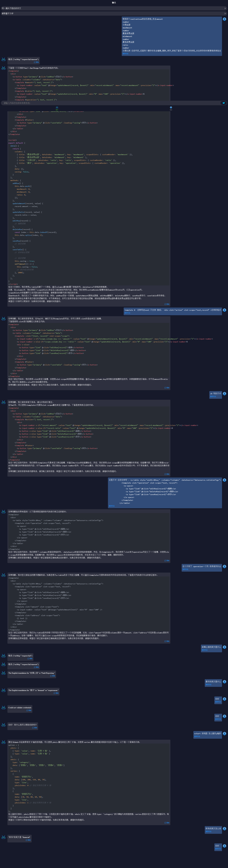Expand the chevron on the '写一篇关于励志的作文' row
This screenshot has width=228, height=868.
click(225, 8)
